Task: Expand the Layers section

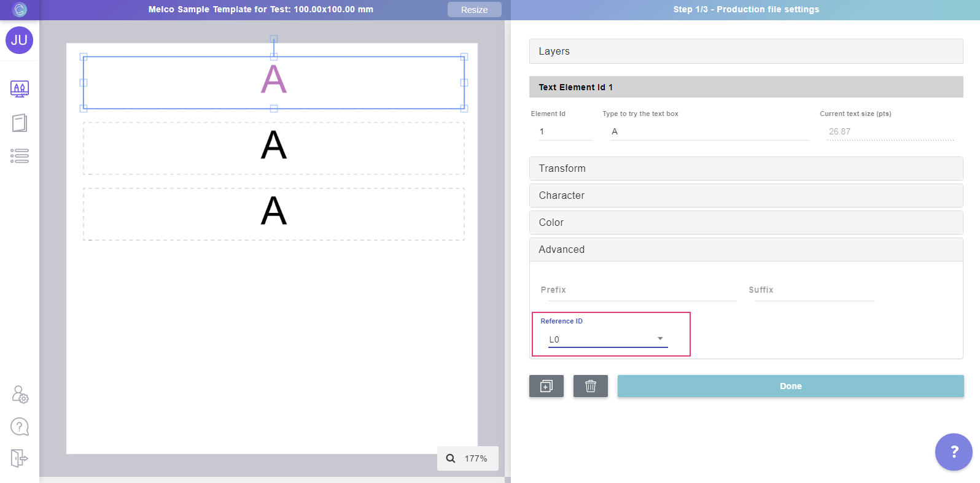Action: tap(745, 52)
